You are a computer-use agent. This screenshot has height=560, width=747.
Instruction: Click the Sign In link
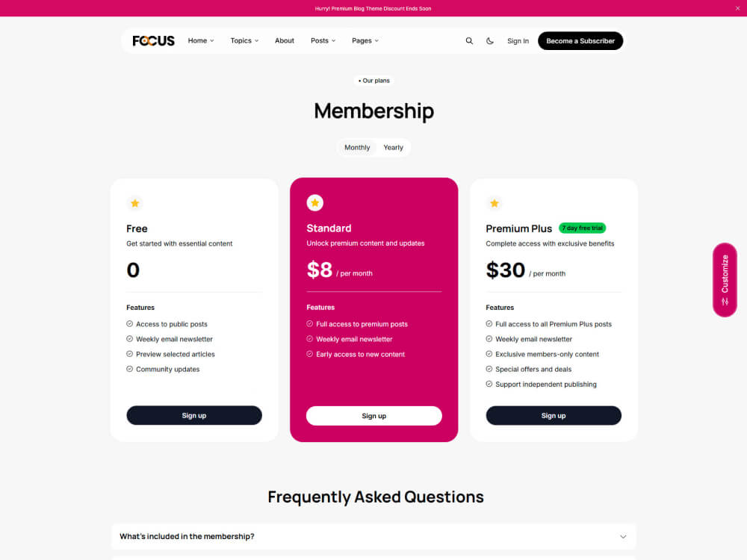518,40
